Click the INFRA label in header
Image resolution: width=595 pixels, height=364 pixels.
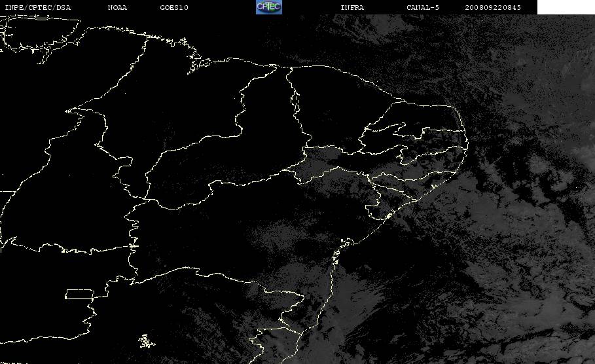click(353, 8)
